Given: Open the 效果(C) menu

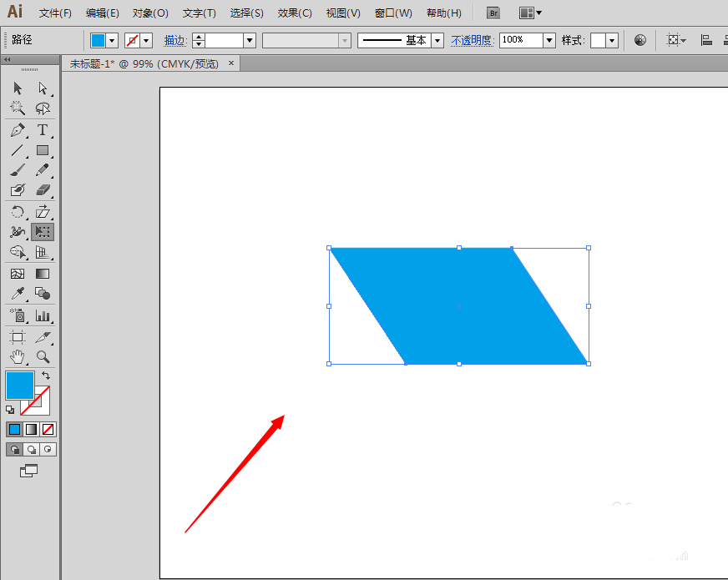Looking at the screenshot, I should point(294,13).
